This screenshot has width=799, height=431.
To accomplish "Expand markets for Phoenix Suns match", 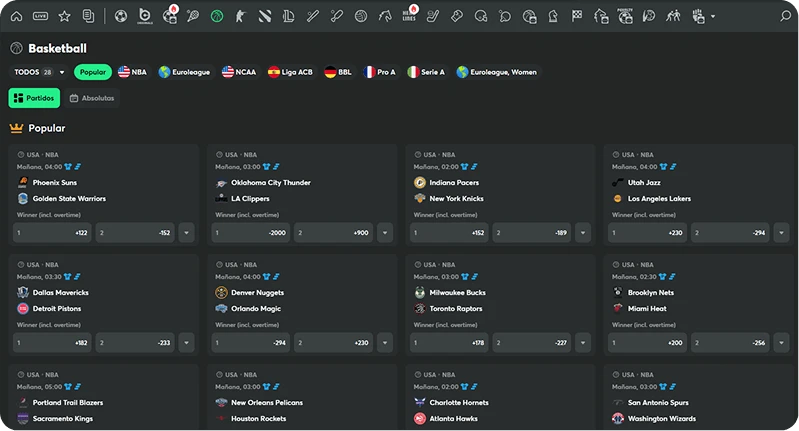I will (x=187, y=233).
